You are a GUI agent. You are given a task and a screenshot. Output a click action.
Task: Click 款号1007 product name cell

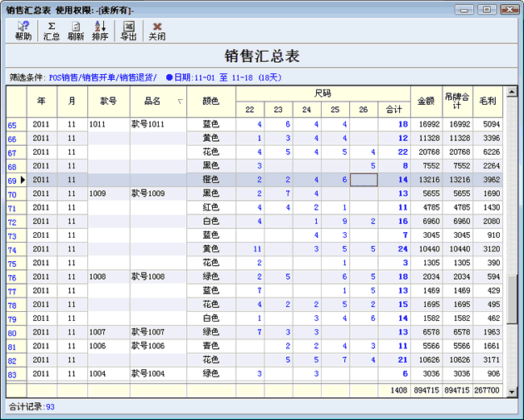click(158, 332)
